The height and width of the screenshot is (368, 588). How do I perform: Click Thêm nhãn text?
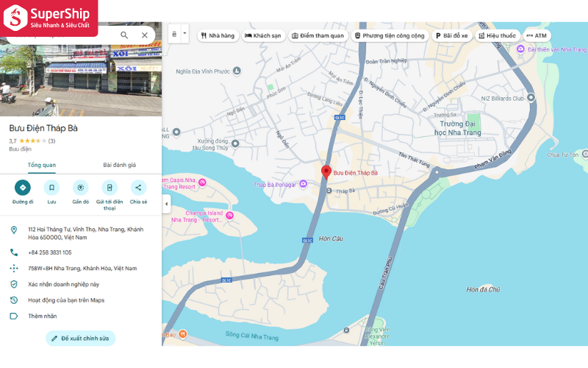coord(43,316)
